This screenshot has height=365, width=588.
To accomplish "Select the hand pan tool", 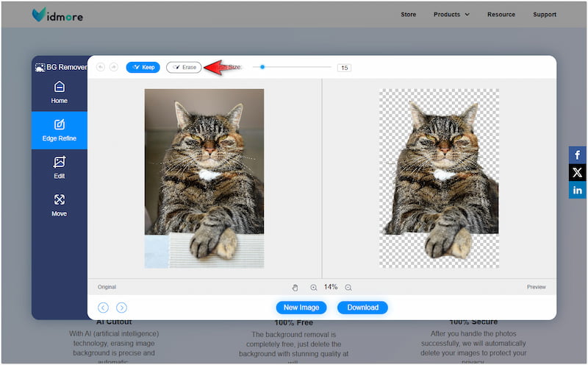I will tap(295, 287).
